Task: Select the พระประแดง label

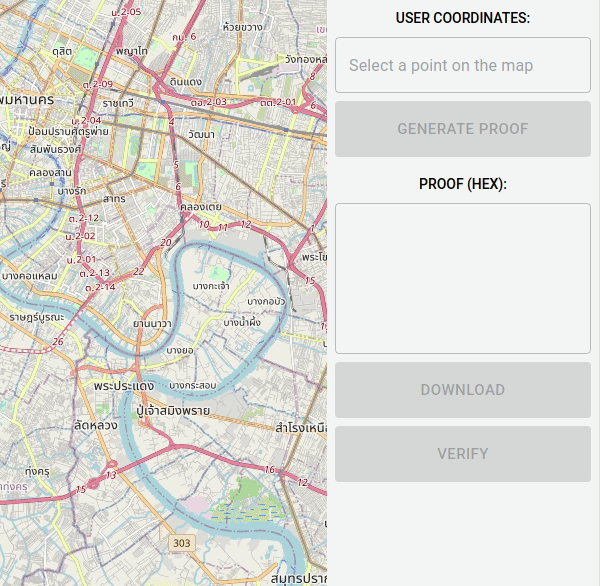Action: pos(124,385)
